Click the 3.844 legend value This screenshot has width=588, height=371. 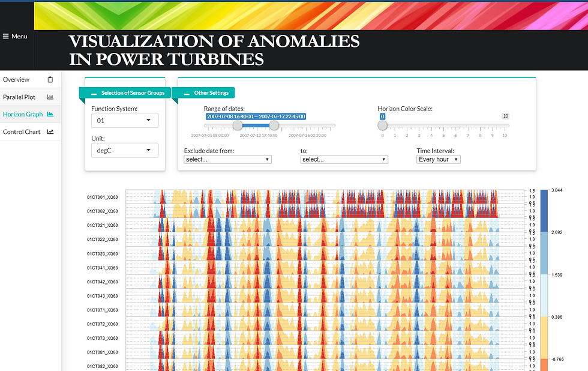click(x=557, y=190)
